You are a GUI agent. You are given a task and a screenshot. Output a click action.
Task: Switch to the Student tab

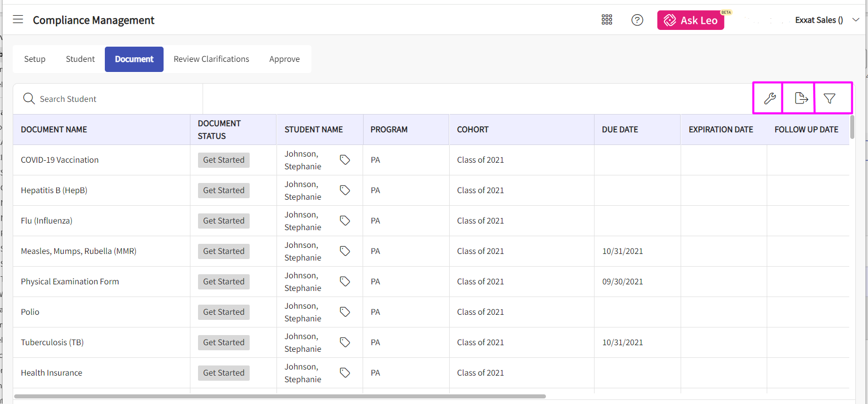[80, 59]
